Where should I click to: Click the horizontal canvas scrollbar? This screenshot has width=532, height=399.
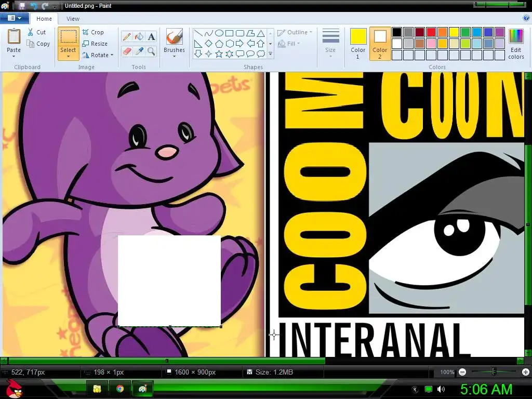(x=167, y=361)
